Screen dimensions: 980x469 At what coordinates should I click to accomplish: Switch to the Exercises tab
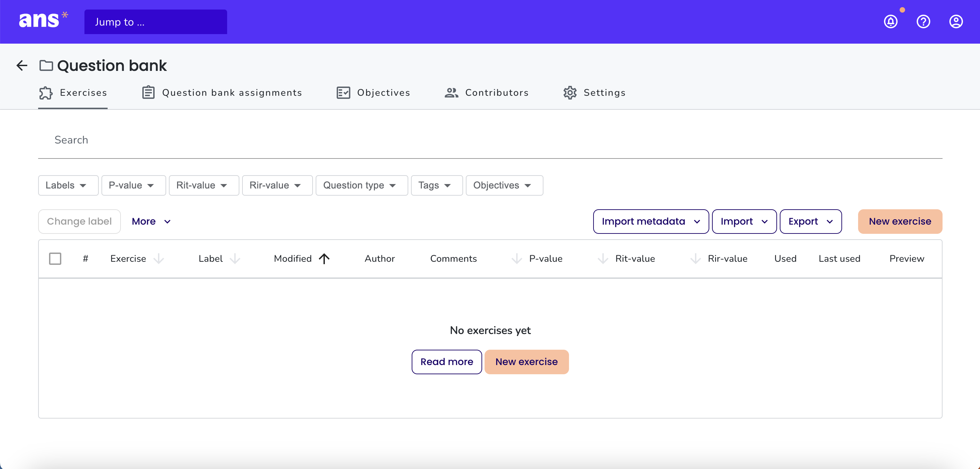point(73,93)
